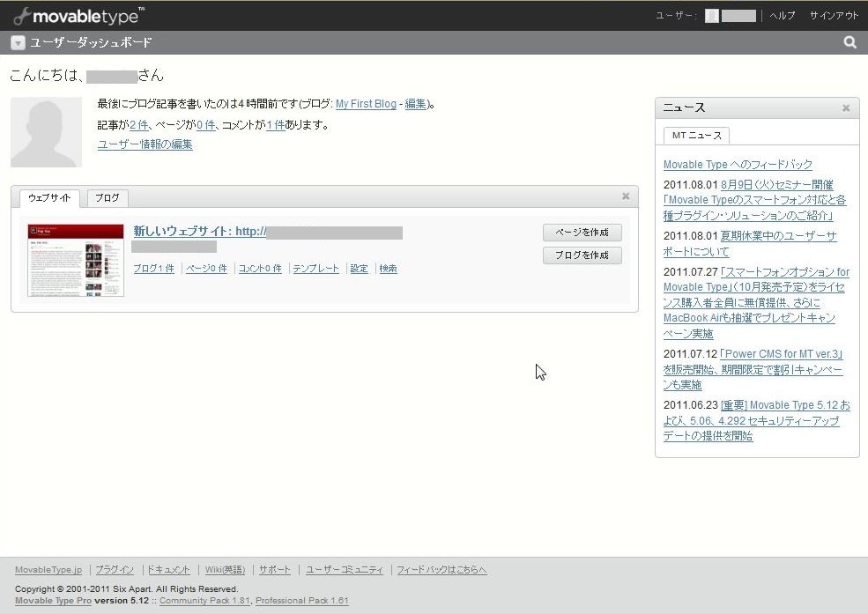
Task: Switch to the ブログ tab
Action: [x=108, y=198]
